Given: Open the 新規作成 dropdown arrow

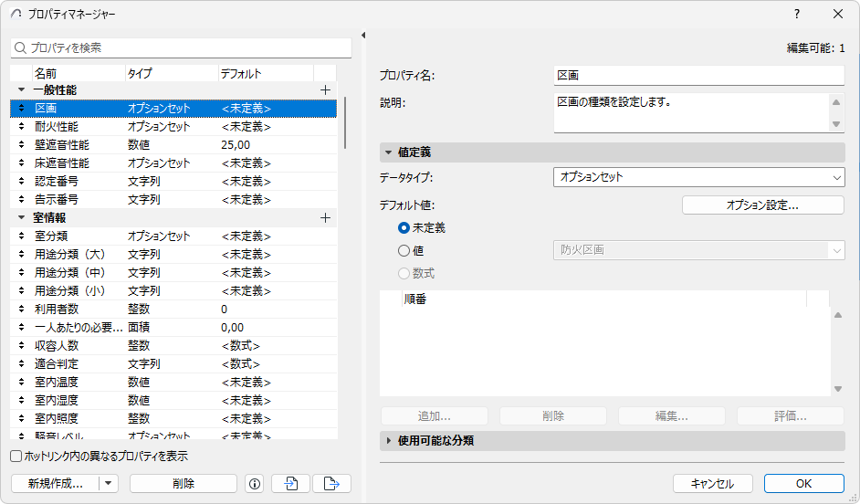Looking at the screenshot, I should [109, 484].
